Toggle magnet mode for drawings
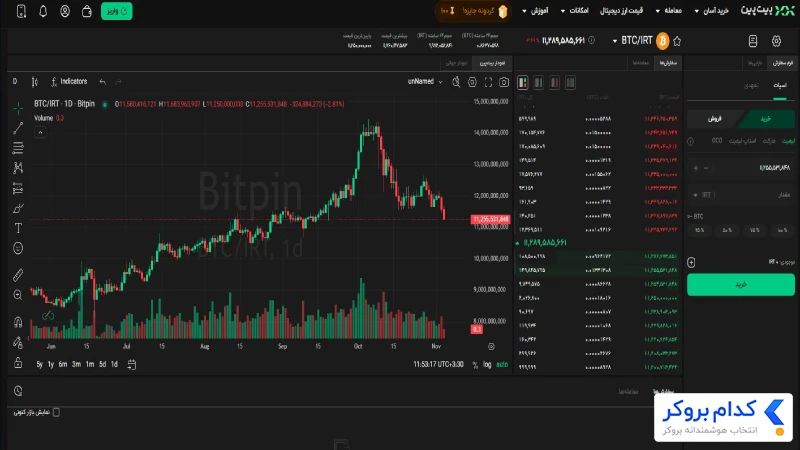This screenshot has width=800, height=450. coord(18,322)
